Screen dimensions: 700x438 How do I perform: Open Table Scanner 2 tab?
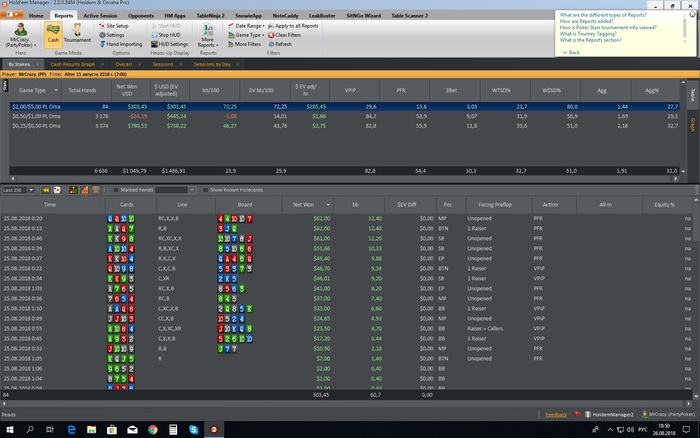(410, 16)
